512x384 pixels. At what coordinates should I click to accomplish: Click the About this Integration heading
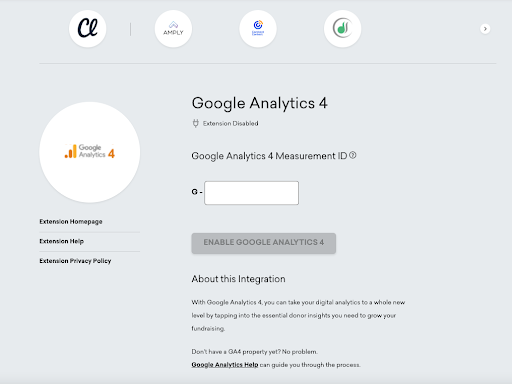pos(238,279)
